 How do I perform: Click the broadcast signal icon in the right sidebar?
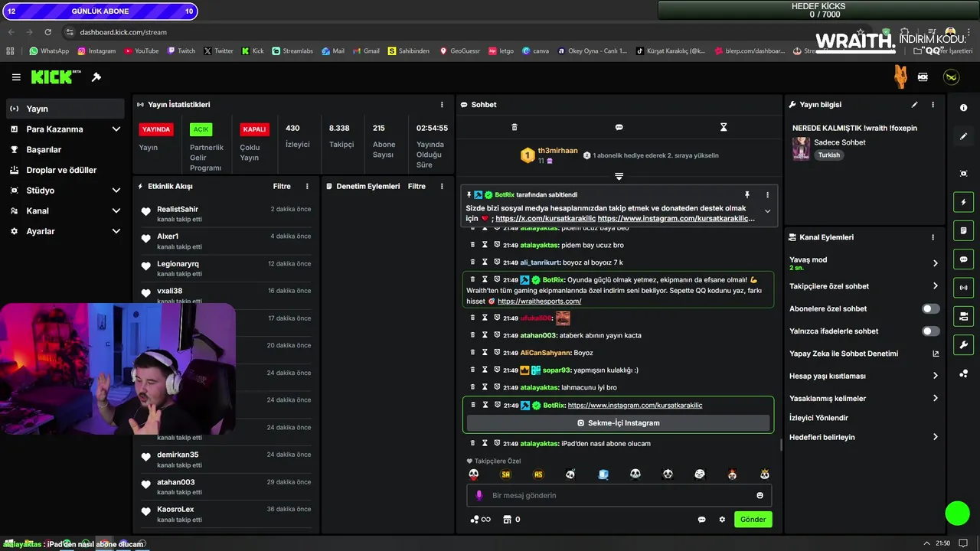tap(963, 288)
